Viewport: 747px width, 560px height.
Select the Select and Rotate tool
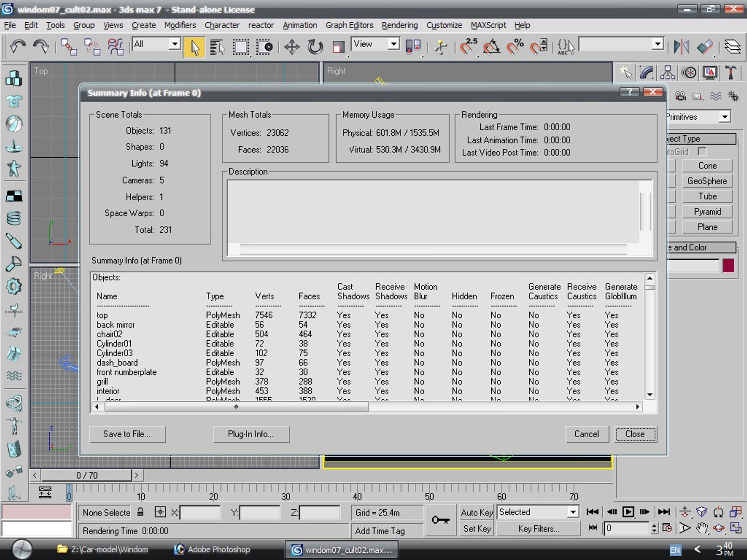click(x=315, y=47)
